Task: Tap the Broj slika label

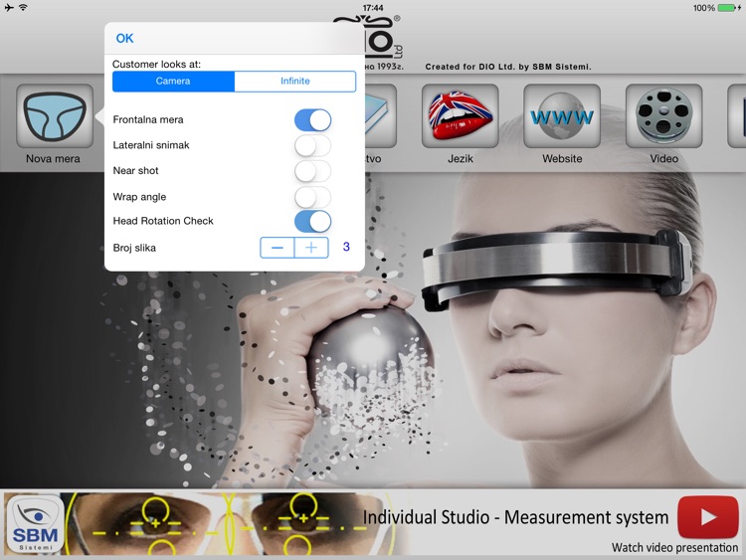Action: click(134, 248)
